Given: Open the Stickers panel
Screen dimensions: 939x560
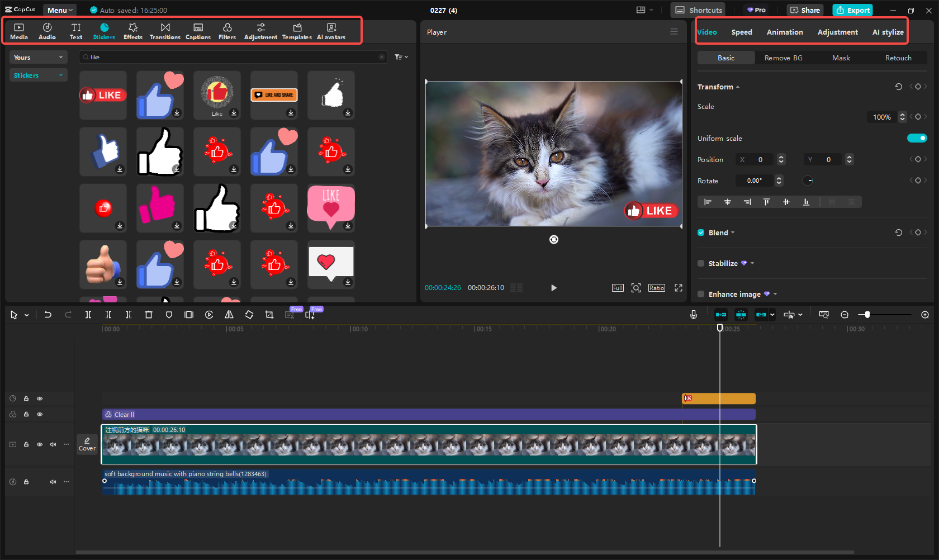Looking at the screenshot, I should click(104, 30).
